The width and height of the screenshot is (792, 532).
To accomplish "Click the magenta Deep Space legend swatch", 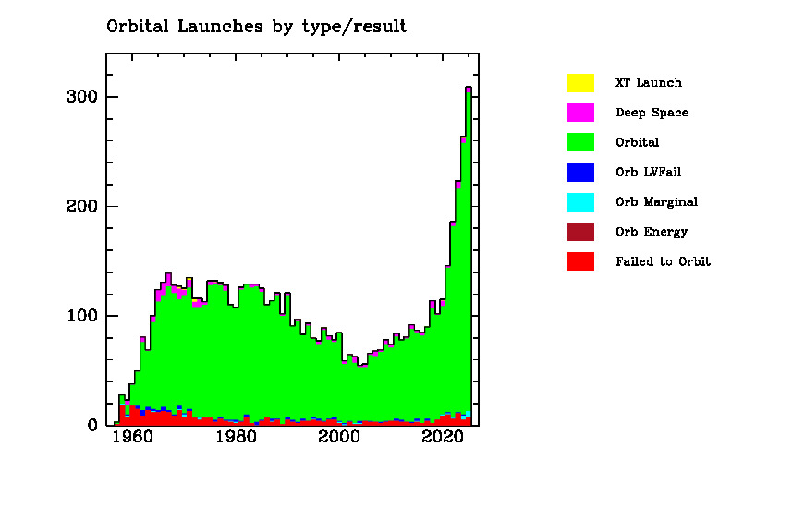I will 579,113.
